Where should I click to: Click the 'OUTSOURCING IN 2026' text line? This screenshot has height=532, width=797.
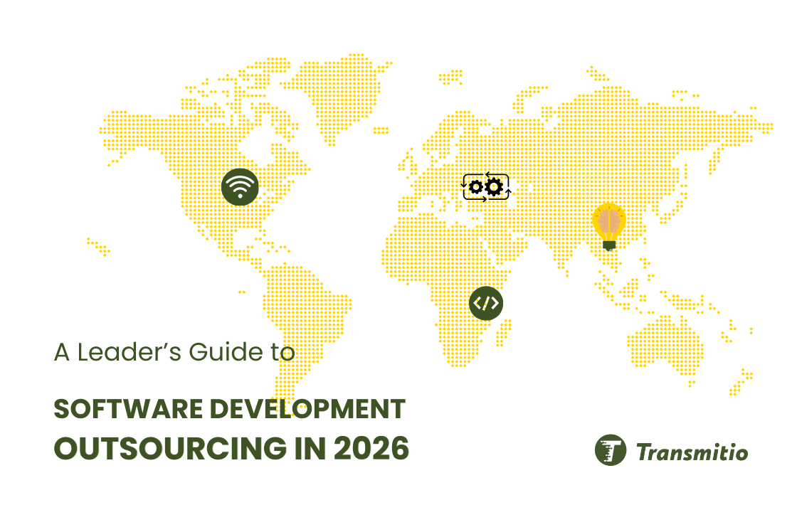tap(229, 449)
